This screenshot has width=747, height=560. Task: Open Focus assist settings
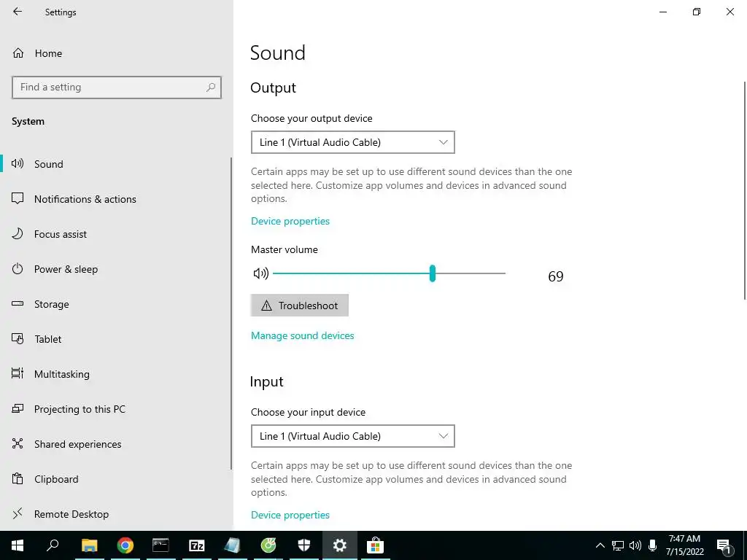point(116,234)
